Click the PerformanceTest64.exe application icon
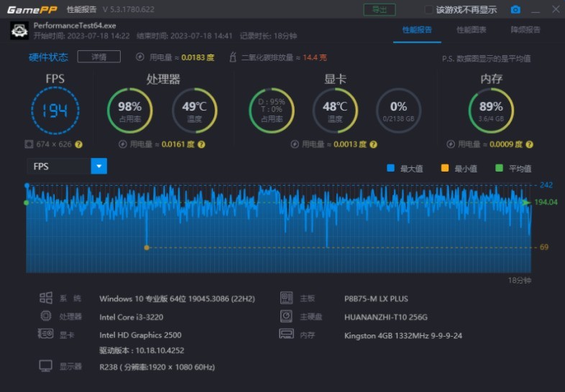 pos(19,31)
